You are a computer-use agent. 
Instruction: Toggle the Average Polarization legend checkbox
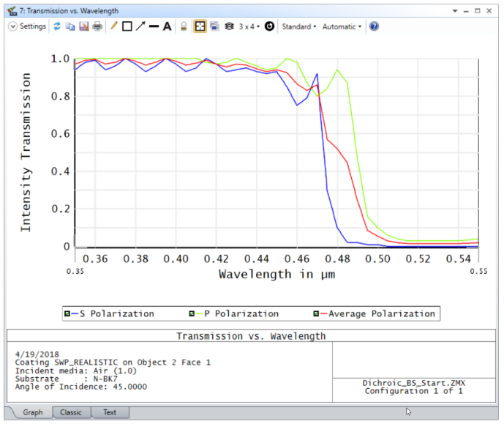tap(317, 314)
